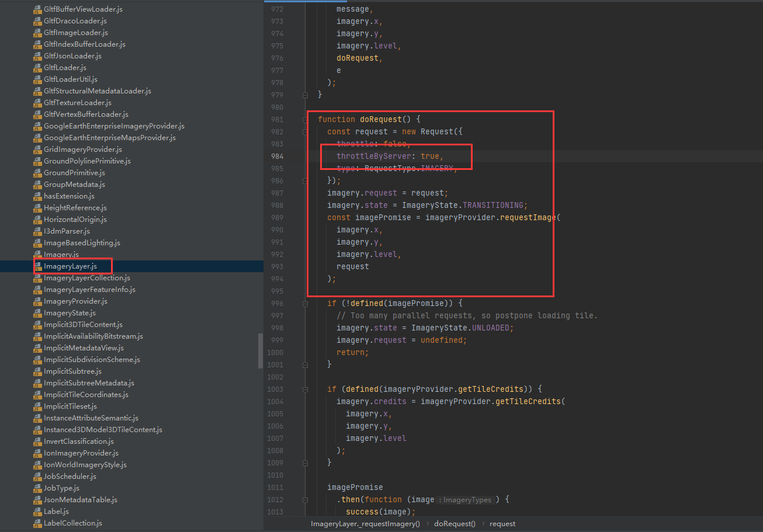Viewport: 763px width, 532px height.
Task: Open GoogleEarthEnterpriseImageryProvider.js from the file list
Action: (114, 126)
